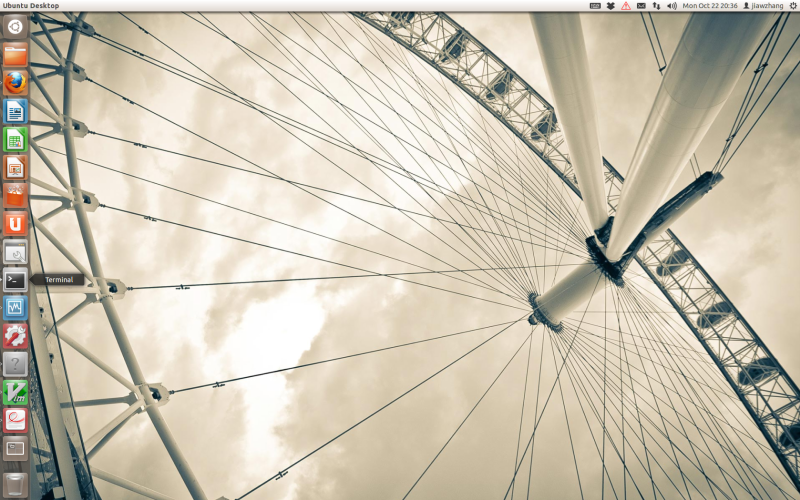Launch Firefox web browser

coord(15,82)
